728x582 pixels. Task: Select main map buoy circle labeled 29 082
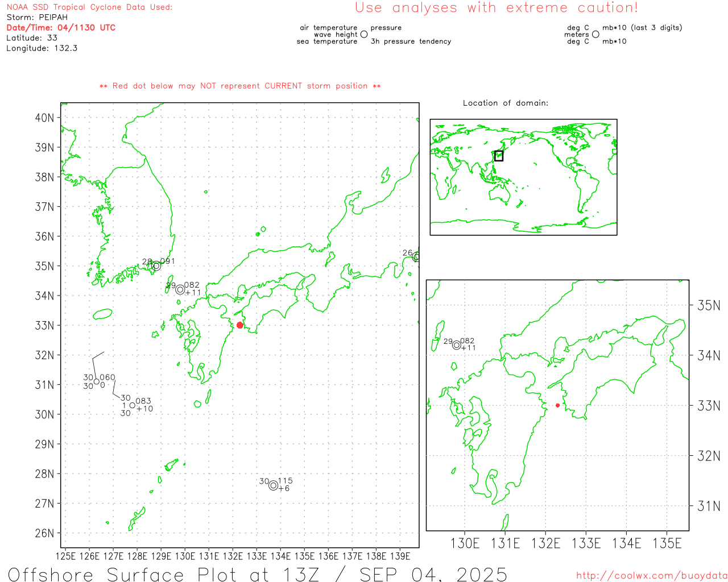(x=180, y=289)
